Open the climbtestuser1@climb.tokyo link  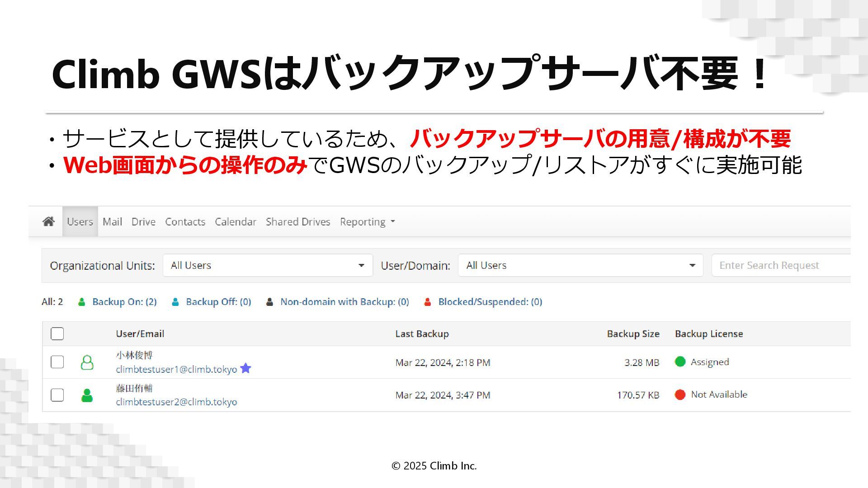(176, 369)
